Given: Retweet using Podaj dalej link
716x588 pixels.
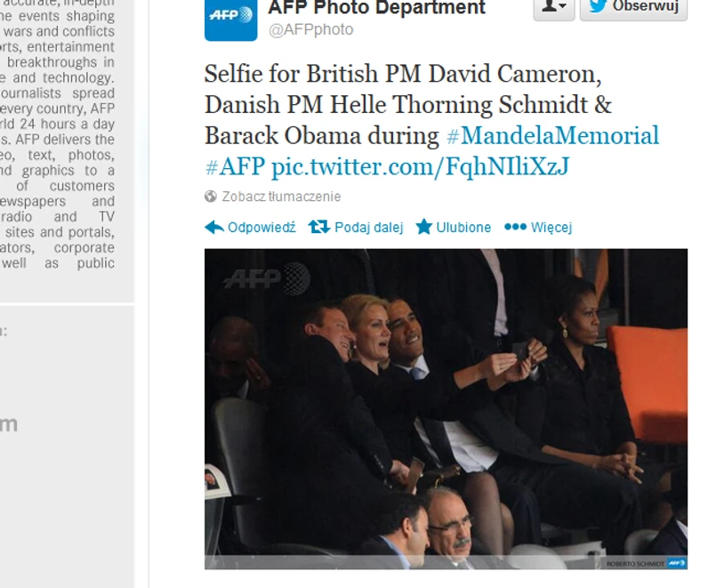Looking at the screenshot, I should click(x=369, y=228).
